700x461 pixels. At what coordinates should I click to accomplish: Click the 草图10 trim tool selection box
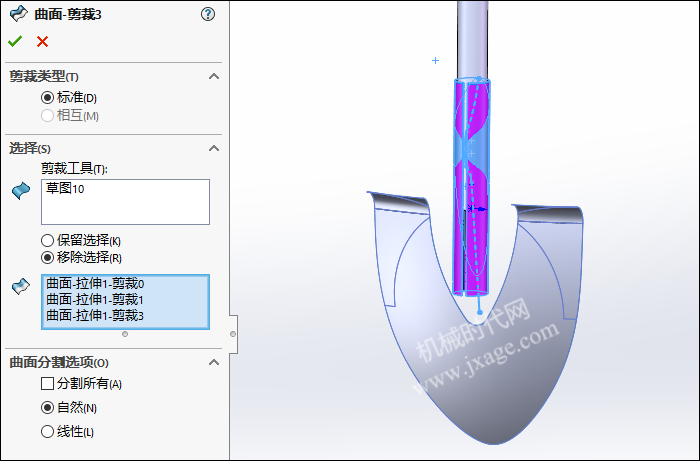[125, 202]
